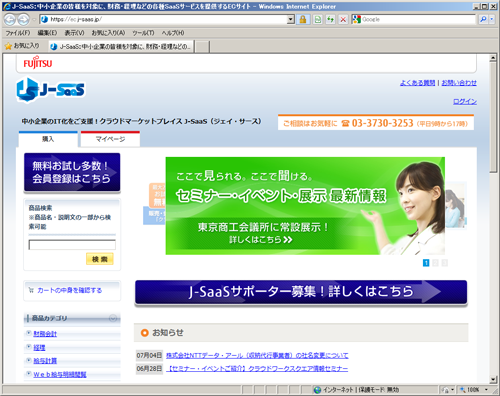
Task: Open the ツール(T) menu
Action: [143, 33]
